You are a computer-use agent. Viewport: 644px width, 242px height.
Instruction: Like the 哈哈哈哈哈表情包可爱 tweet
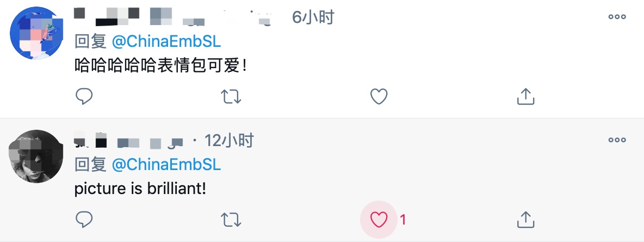click(x=379, y=96)
